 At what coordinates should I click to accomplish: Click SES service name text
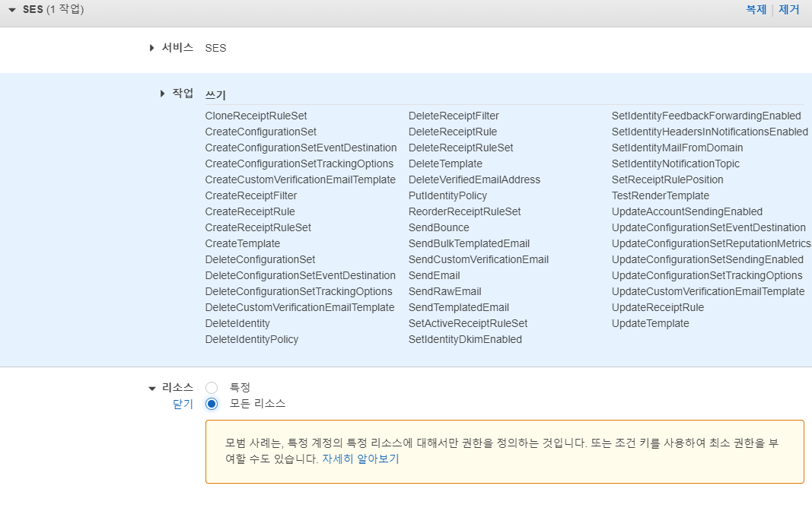click(215, 48)
